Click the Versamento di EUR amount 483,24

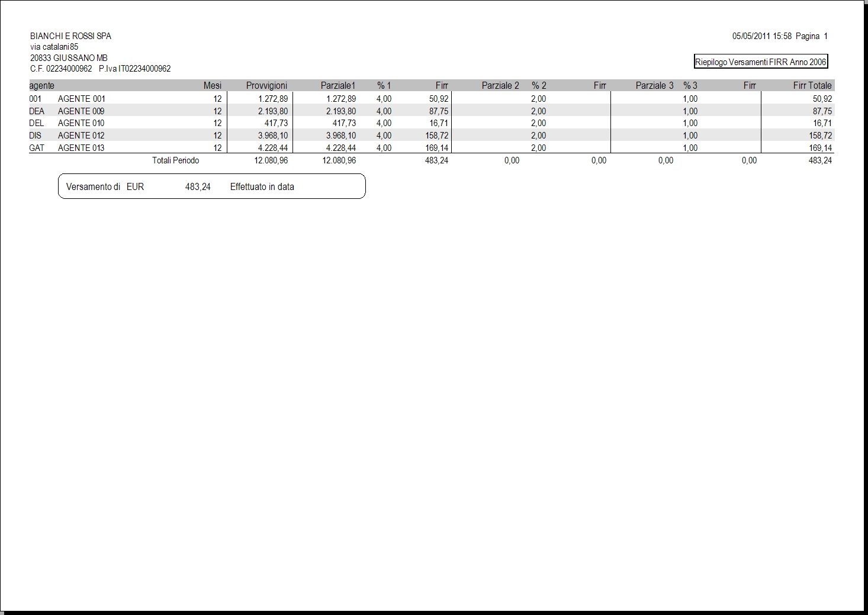[x=198, y=186]
